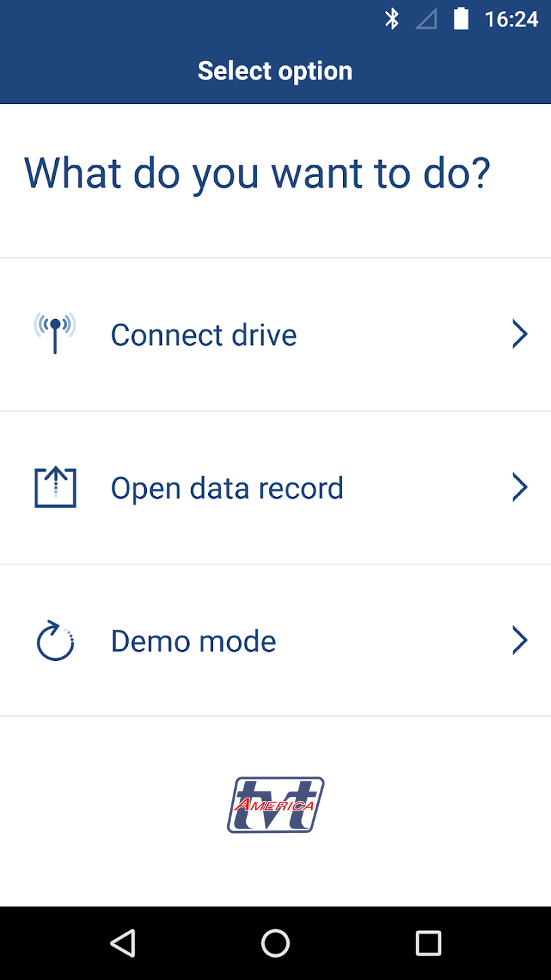The width and height of the screenshot is (551, 980).
Task: Tap the circular demo mode icon
Action: (x=55, y=641)
